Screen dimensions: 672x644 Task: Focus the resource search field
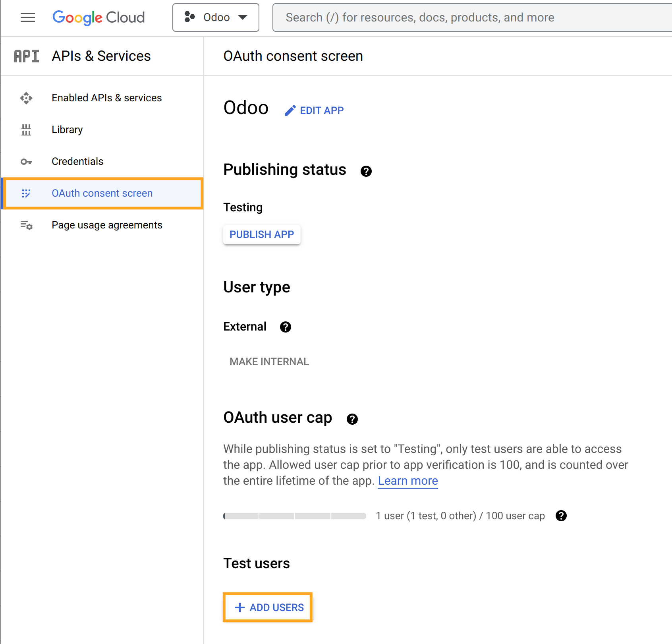pyautogui.click(x=473, y=17)
